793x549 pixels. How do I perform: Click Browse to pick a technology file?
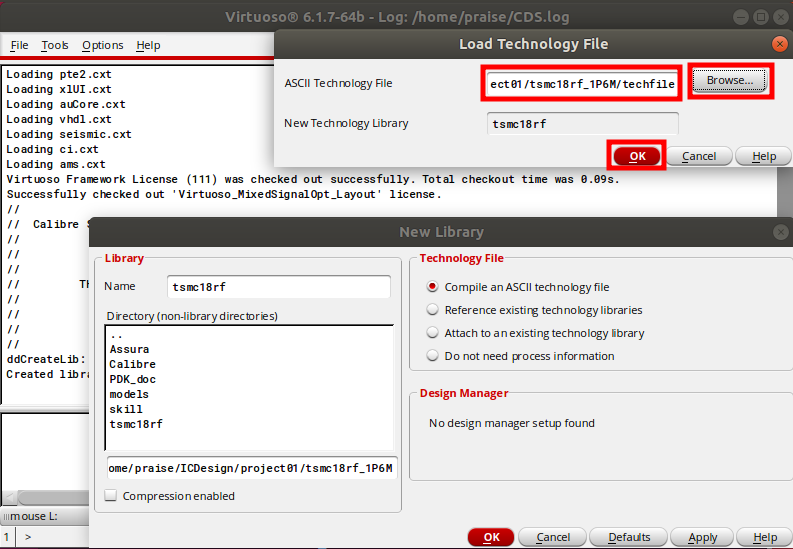[730, 81]
